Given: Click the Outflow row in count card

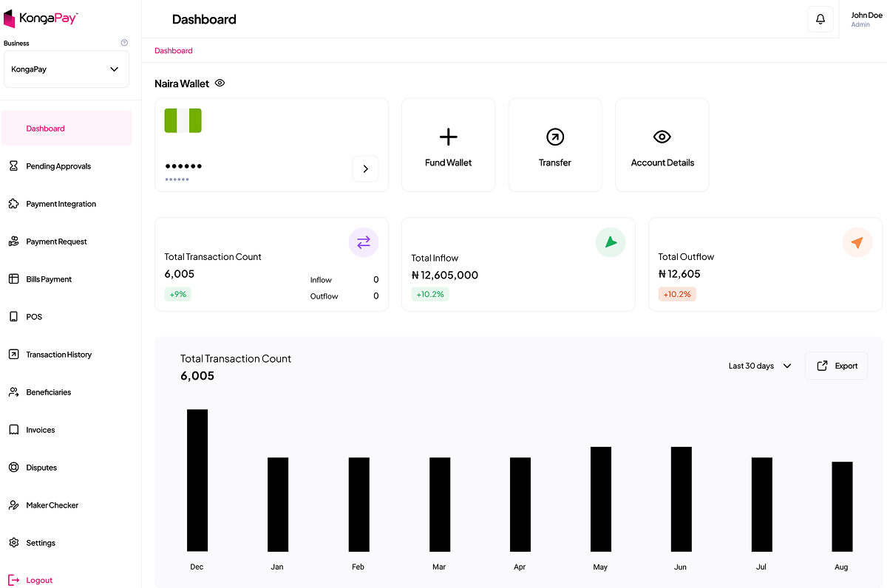Looking at the screenshot, I should [344, 296].
